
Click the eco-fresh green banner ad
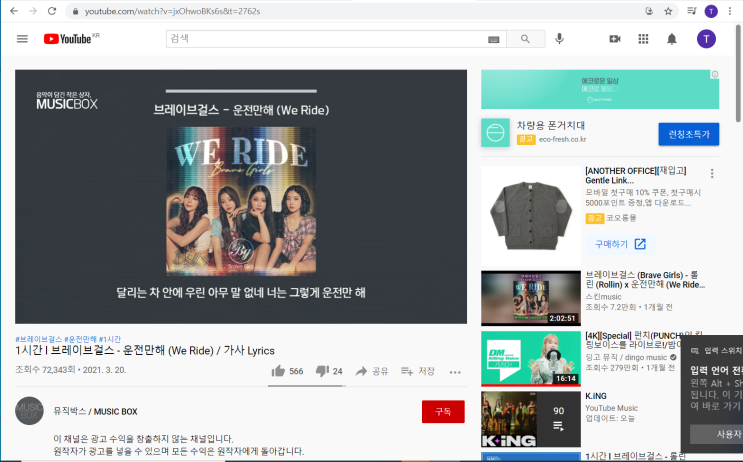click(x=600, y=89)
